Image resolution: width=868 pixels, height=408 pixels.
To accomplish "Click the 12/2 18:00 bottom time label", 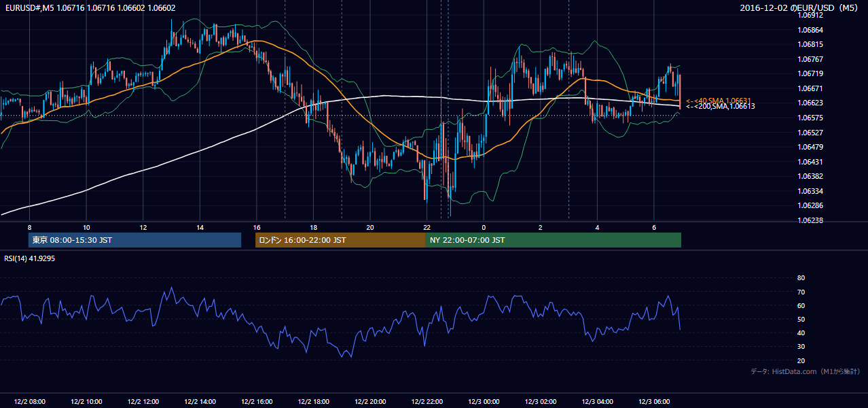I will [313, 401].
